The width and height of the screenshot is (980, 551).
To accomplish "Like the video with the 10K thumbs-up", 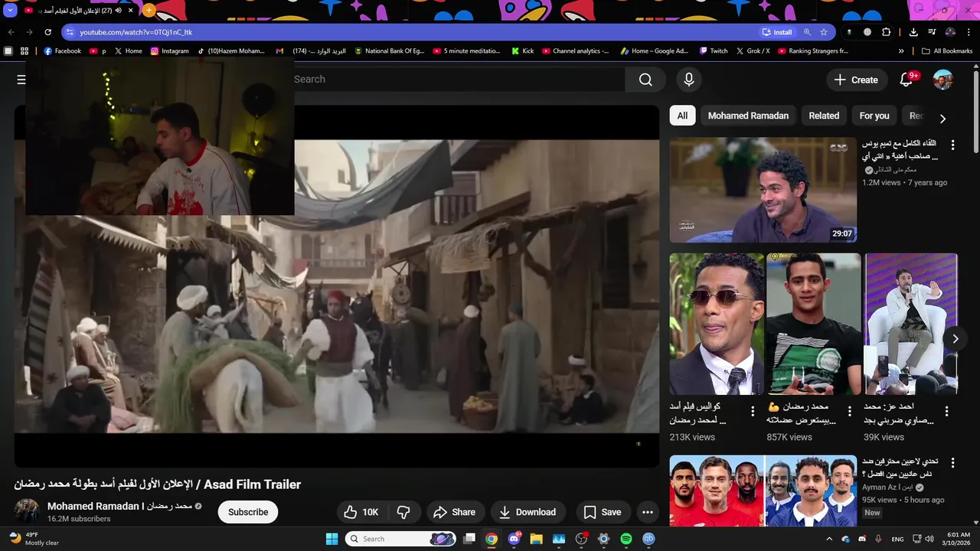I will click(x=361, y=512).
